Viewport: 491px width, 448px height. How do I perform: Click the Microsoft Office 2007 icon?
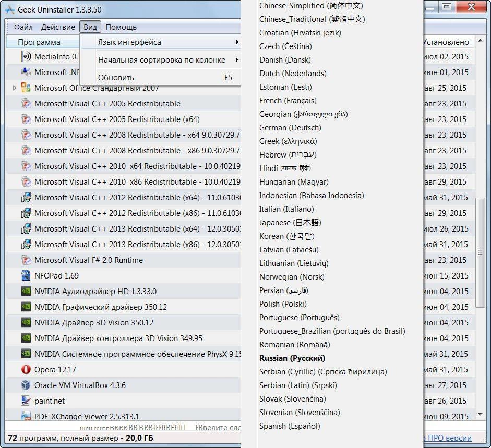click(x=26, y=88)
